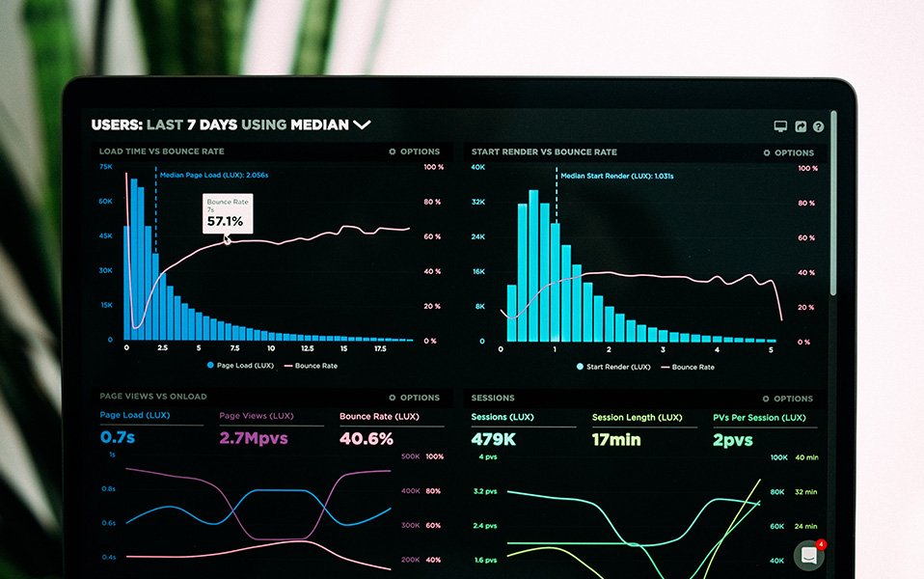924x579 pixels.
Task: Select the Page Views (LUX) metric tab
Action: point(257,416)
